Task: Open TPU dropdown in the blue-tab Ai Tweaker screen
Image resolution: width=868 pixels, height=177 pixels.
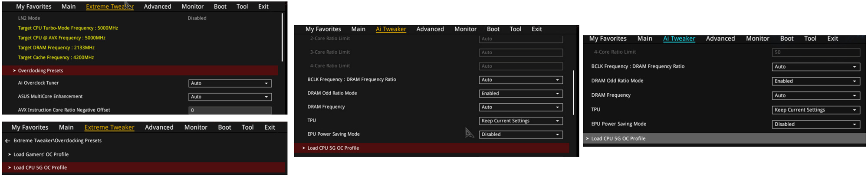Action: (816, 110)
